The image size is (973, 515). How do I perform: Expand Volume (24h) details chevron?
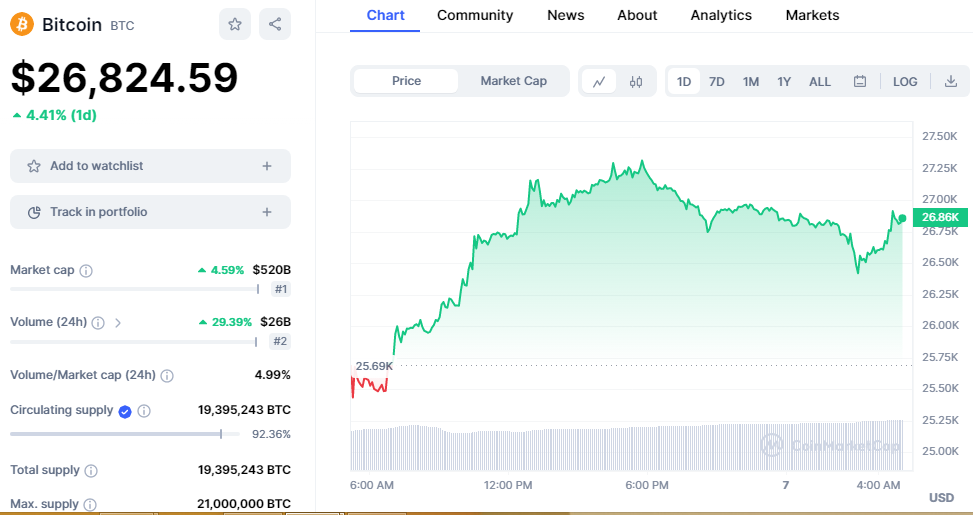118,323
